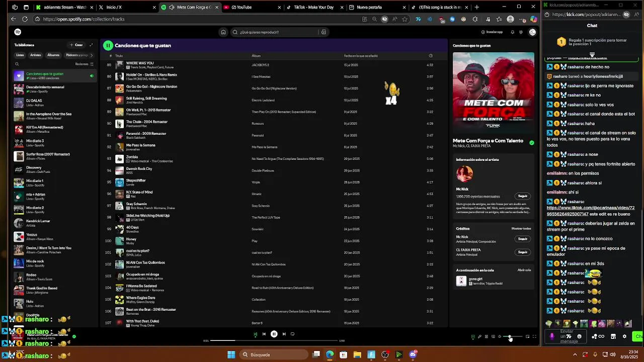Pause playback with the center play bar button

[274, 334]
